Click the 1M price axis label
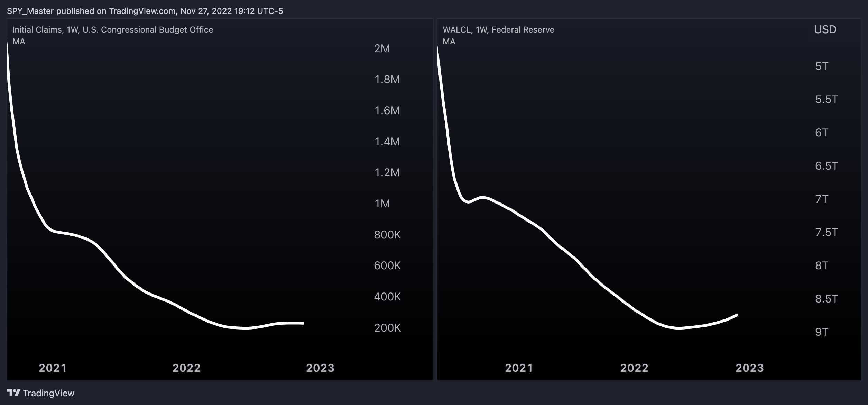 click(382, 204)
